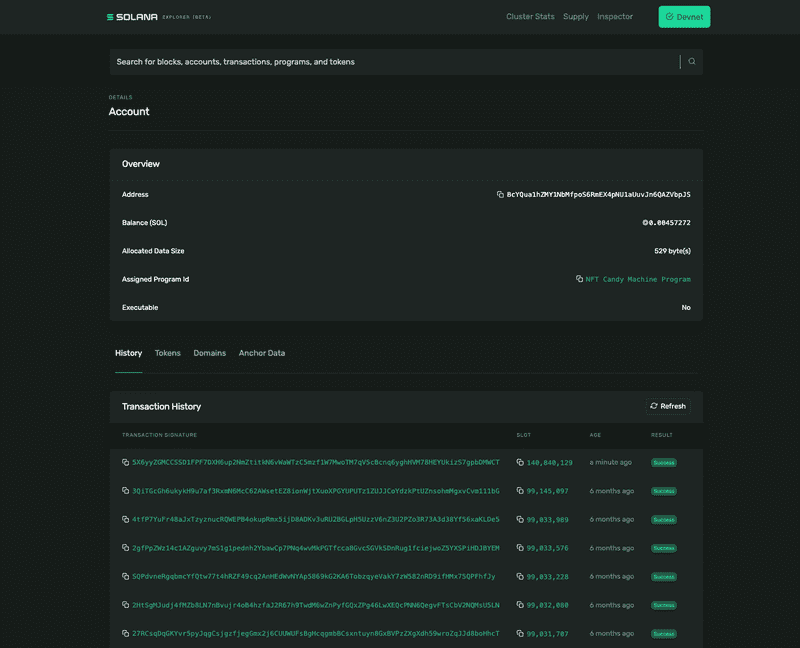Open the Inspector page
This screenshot has height=648, width=800.
615,17
